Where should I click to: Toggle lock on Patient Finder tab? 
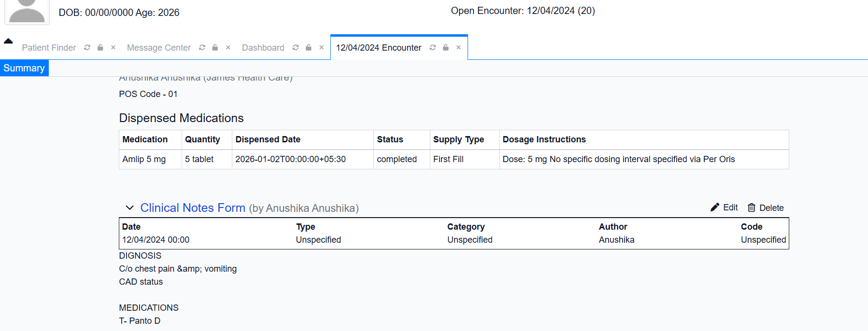[100, 48]
